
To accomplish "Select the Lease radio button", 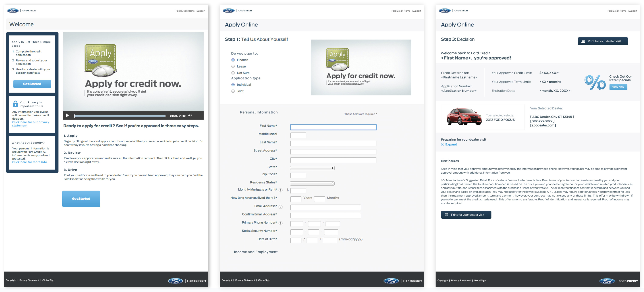I will tap(233, 67).
